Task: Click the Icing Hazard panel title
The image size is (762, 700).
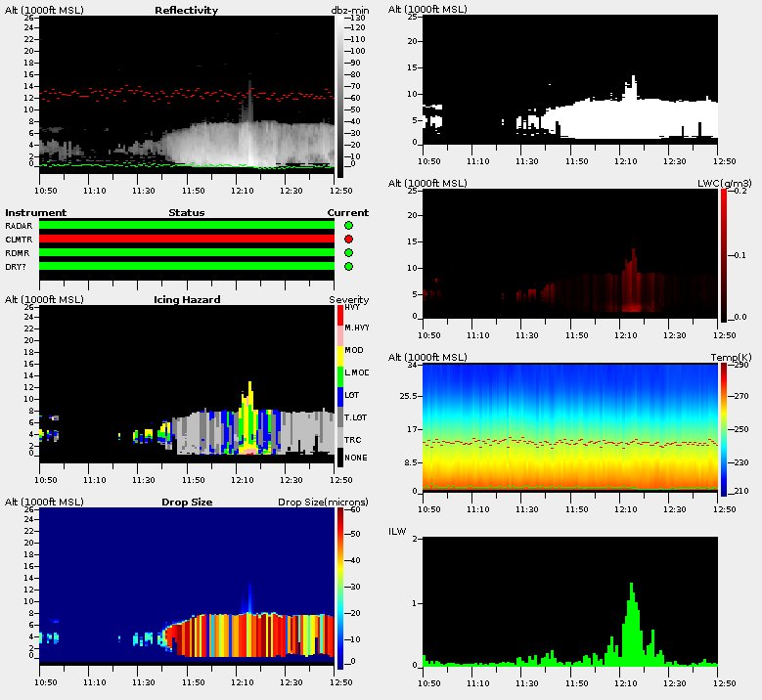Action: [x=186, y=299]
